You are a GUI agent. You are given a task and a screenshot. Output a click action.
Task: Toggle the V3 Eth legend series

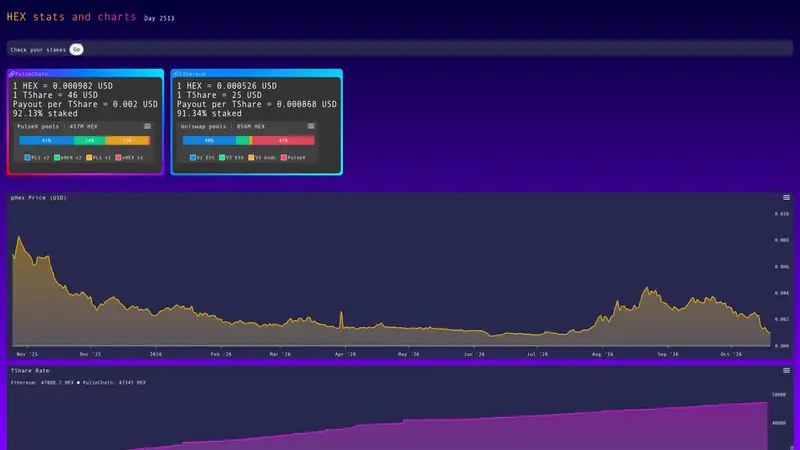[232, 158]
